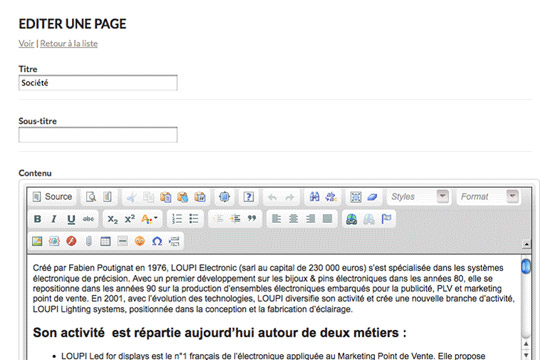540x360 pixels.
Task: Cut selection with the scissors icon
Action: coord(132,197)
